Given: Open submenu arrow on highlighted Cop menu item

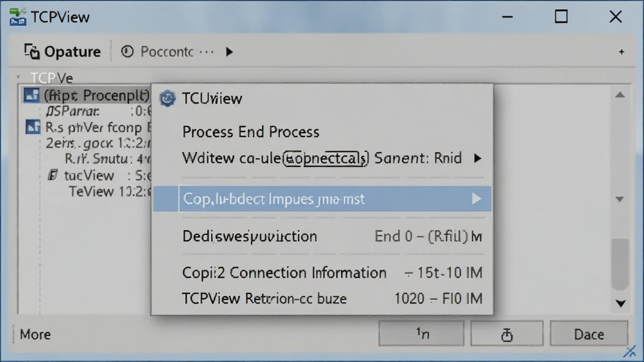Looking at the screenshot, I should click(477, 199).
